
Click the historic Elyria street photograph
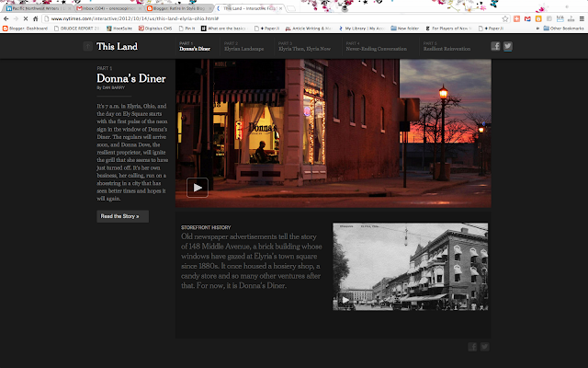(x=411, y=267)
